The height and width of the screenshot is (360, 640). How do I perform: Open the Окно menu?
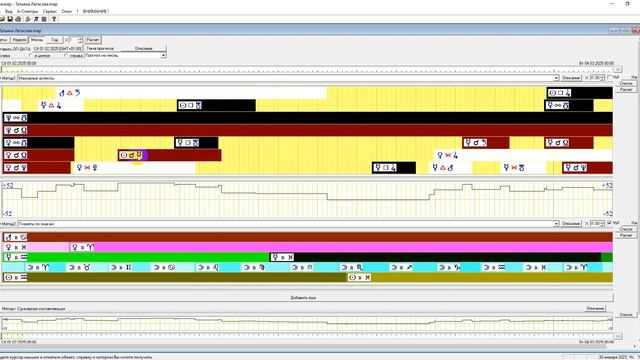pos(67,11)
